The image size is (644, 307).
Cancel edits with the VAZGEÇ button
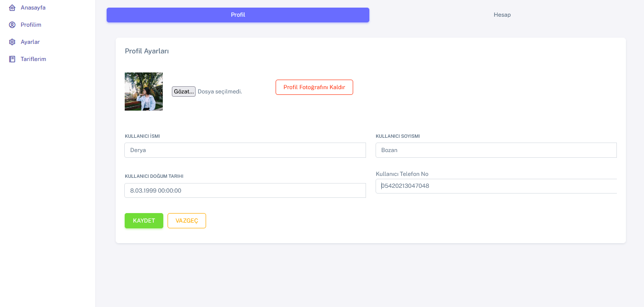[x=187, y=220]
